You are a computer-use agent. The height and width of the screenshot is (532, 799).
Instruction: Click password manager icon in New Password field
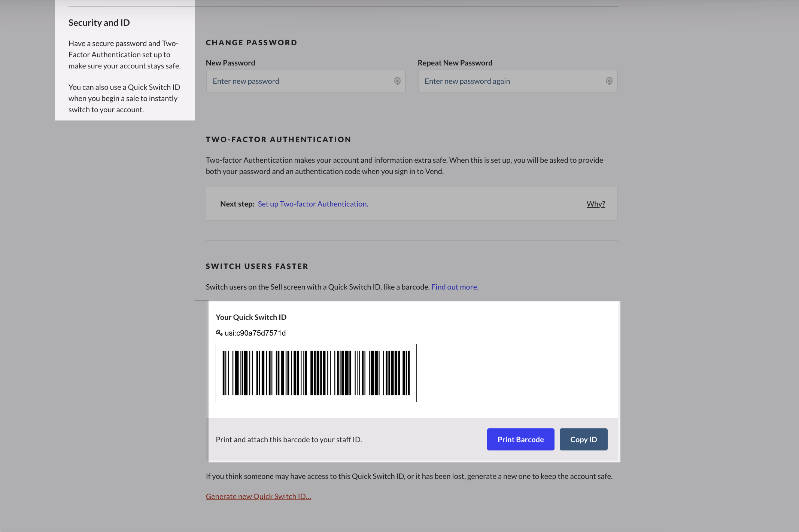click(397, 81)
